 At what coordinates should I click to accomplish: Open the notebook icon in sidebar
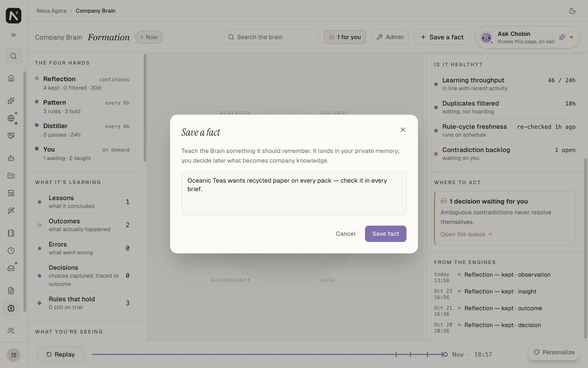pos(11,233)
